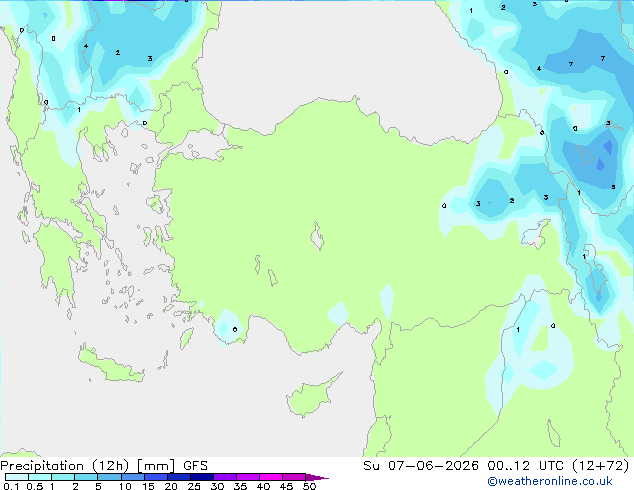
Task: Choose the 2–5 mm legend color swatch
Action: pyautogui.click(x=86, y=477)
